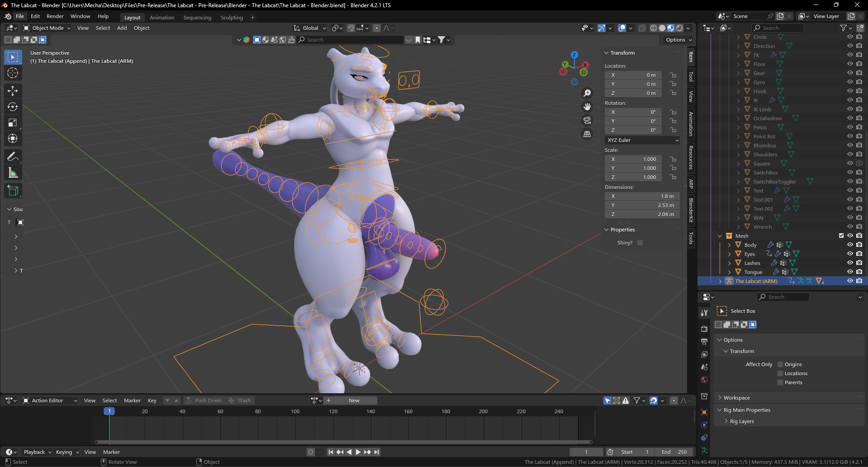
Task: Open the Object properties tab icon
Action: (x=704, y=412)
